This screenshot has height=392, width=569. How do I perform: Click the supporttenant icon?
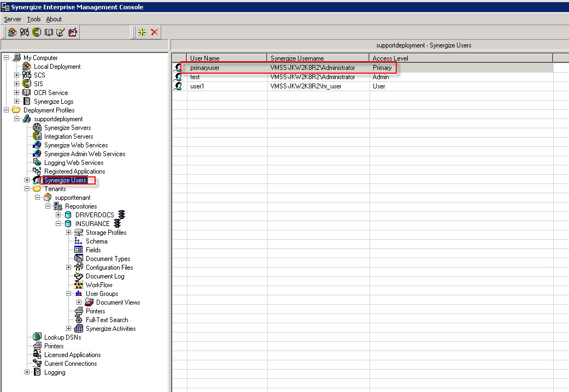[48, 197]
